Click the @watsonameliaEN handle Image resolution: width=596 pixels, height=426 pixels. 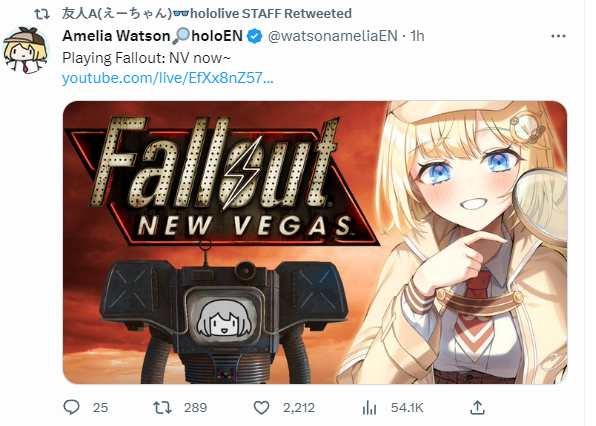333,36
